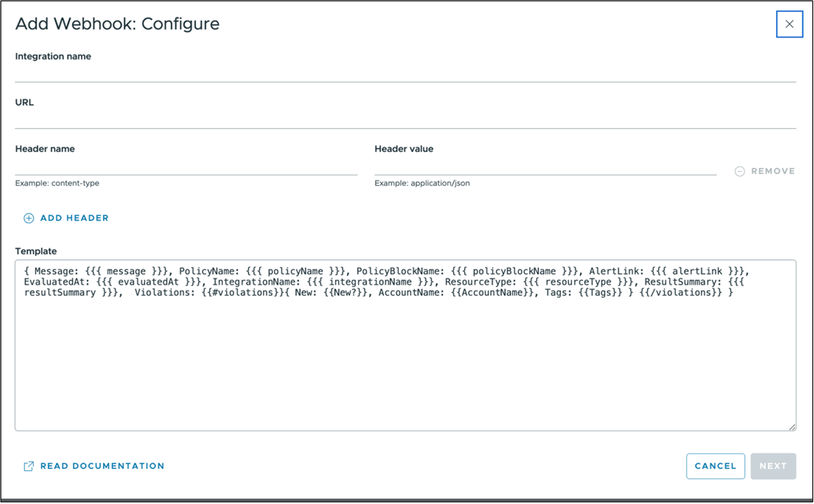
Task: Click the Template textarea resize handle
Action: (x=793, y=427)
